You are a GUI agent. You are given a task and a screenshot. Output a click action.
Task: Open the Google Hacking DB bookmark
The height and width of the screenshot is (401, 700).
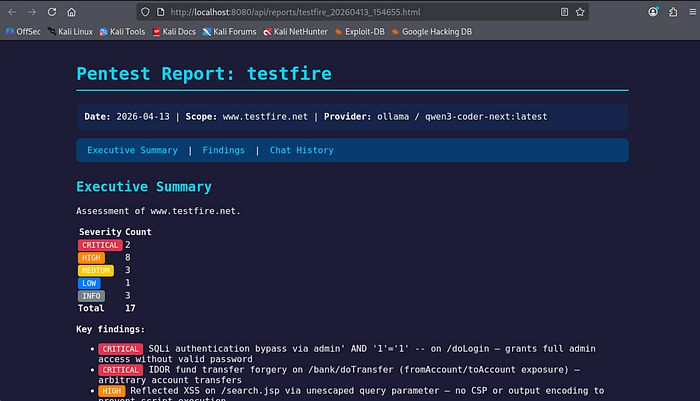[x=432, y=32]
